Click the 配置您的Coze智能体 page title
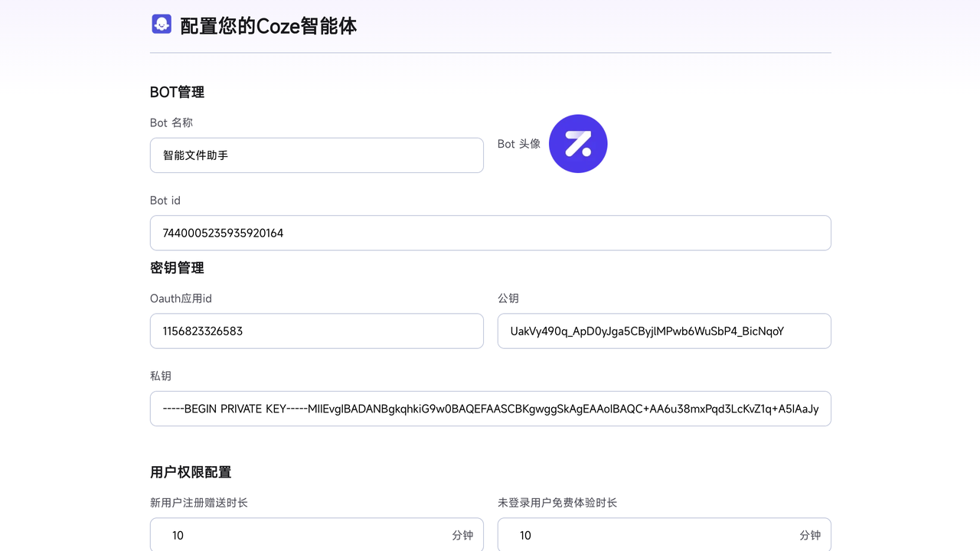 pos(269,26)
